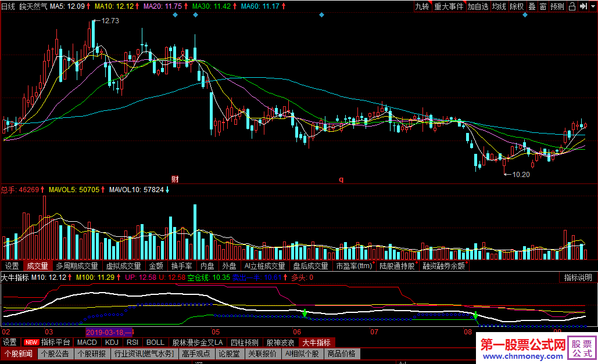Click the diamond event marker above month 06 region

[321, 15]
